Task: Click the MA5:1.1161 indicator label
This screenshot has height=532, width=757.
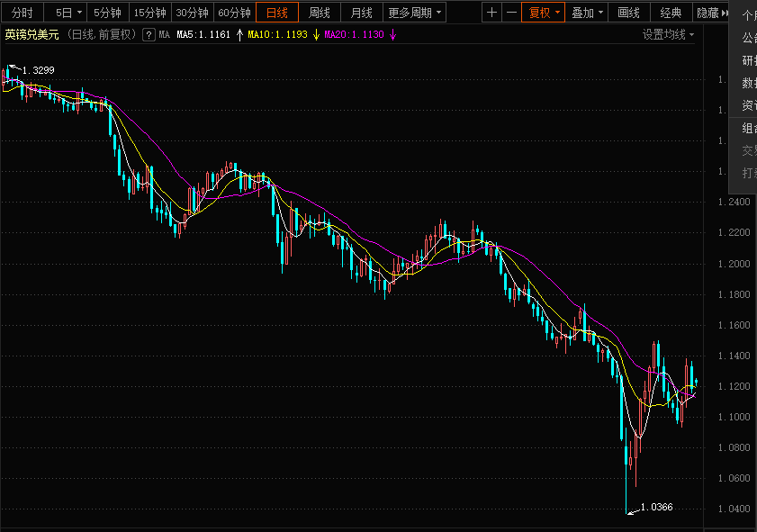Action: [203, 35]
